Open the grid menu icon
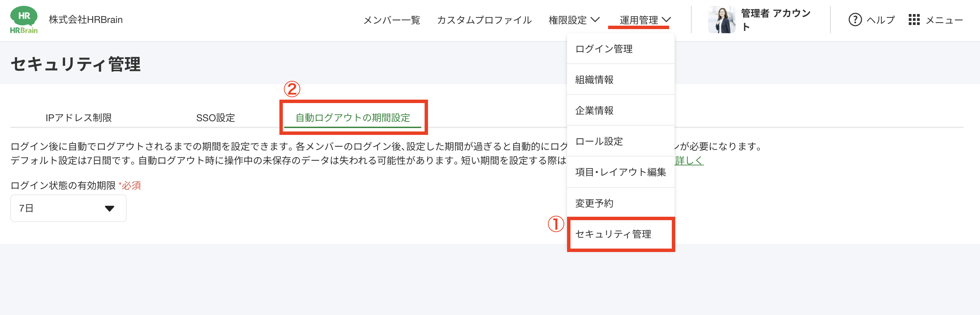980x315 pixels. point(914,20)
